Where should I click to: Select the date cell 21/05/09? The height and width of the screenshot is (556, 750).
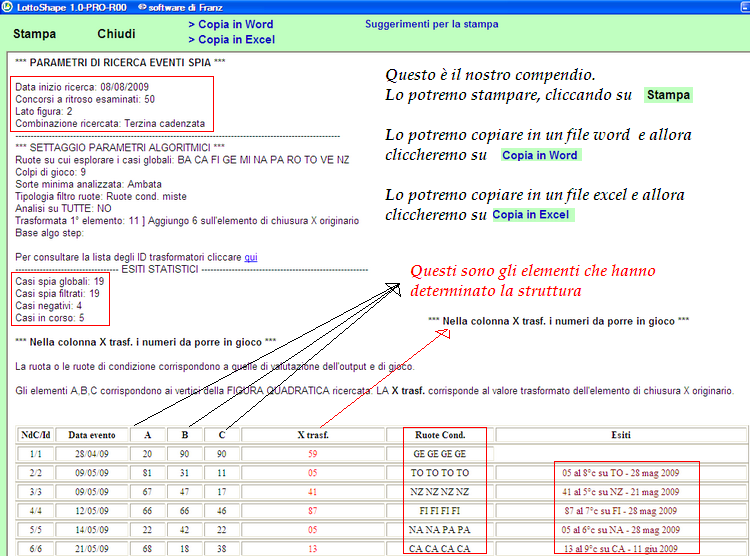tap(92, 548)
